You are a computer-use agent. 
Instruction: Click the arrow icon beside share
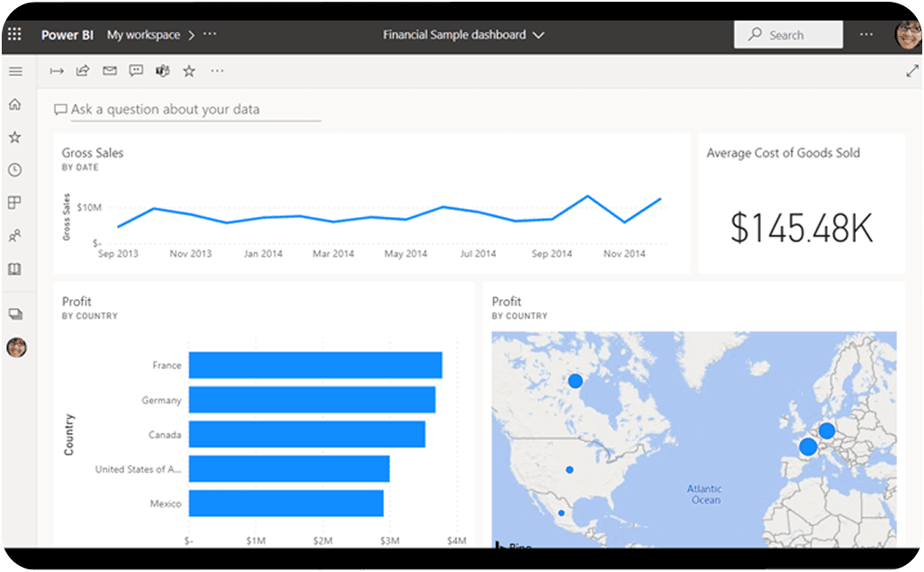(x=57, y=71)
